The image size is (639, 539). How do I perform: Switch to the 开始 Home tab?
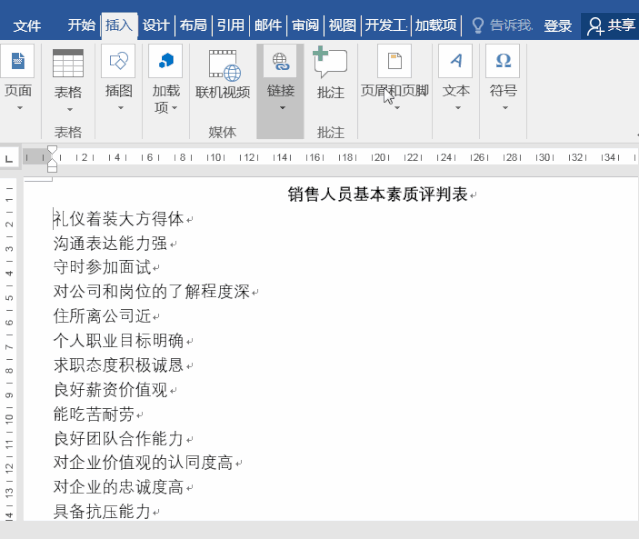pos(81,26)
